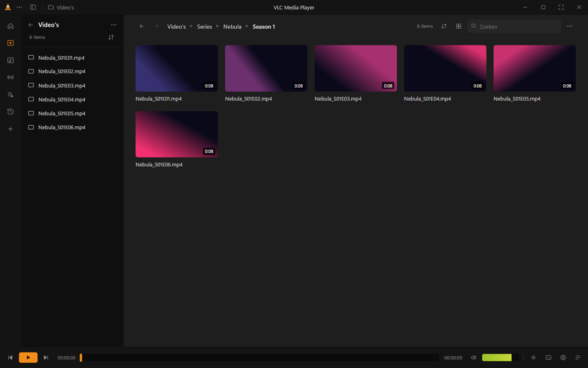This screenshot has width=588, height=368.
Task: Tick the checkbox for Nebula_S01E05.mp4
Action: tap(31, 113)
